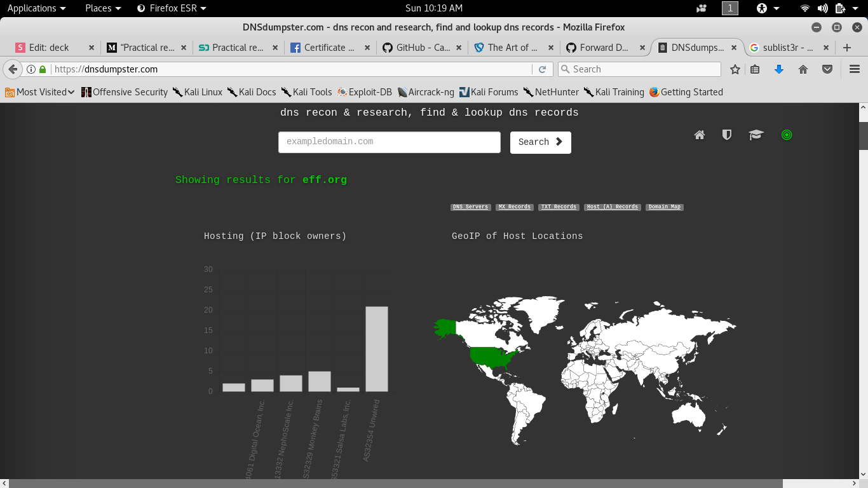Click the site information icon in URL bar
Screen dimensions: 868x488
coord(31,69)
